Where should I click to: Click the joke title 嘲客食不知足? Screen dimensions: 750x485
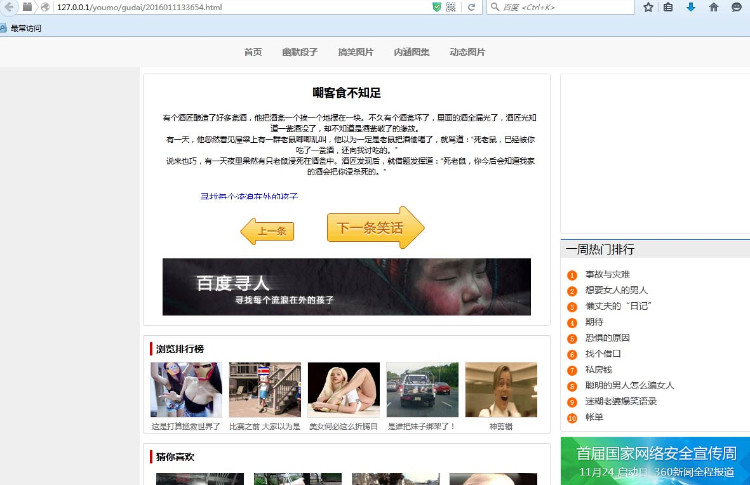click(x=347, y=93)
